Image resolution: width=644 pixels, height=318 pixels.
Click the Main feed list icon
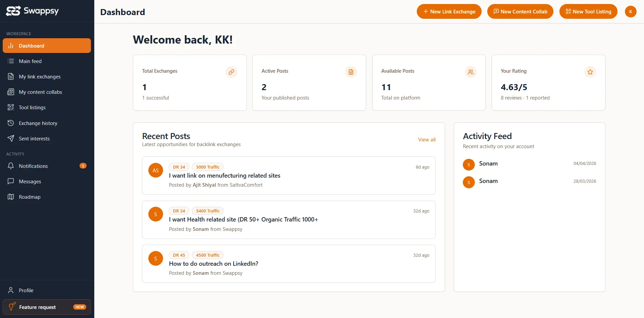click(11, 61)
